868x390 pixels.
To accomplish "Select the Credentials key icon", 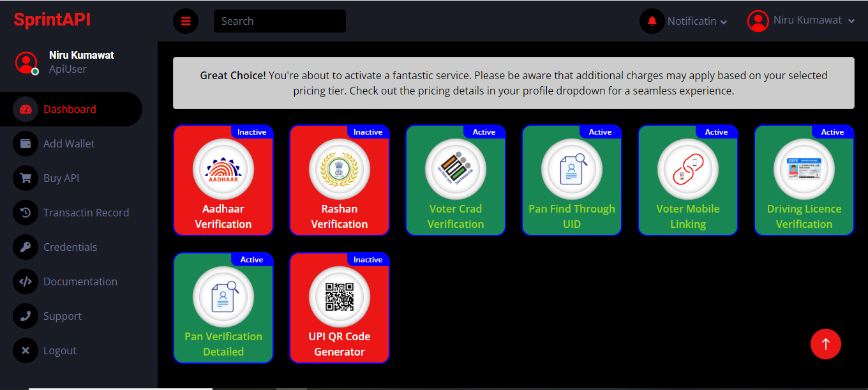I will [x=26, y=246].
